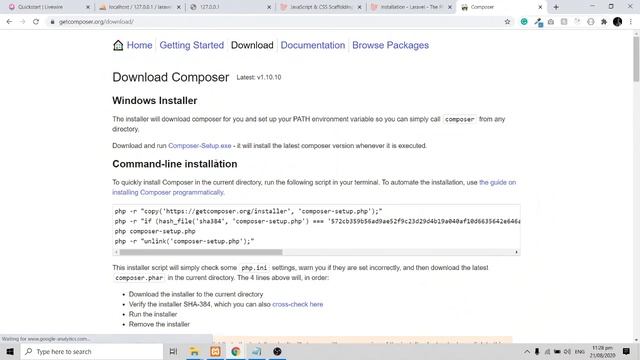Click the Composer home house icon
The image size is (640, 360).
tap(118, 45)
